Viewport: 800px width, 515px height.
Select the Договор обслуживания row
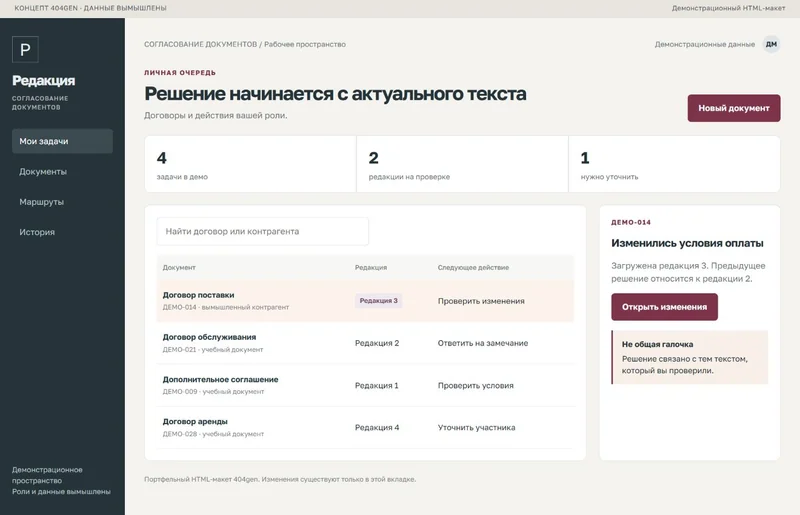click(x=365, y=343)
